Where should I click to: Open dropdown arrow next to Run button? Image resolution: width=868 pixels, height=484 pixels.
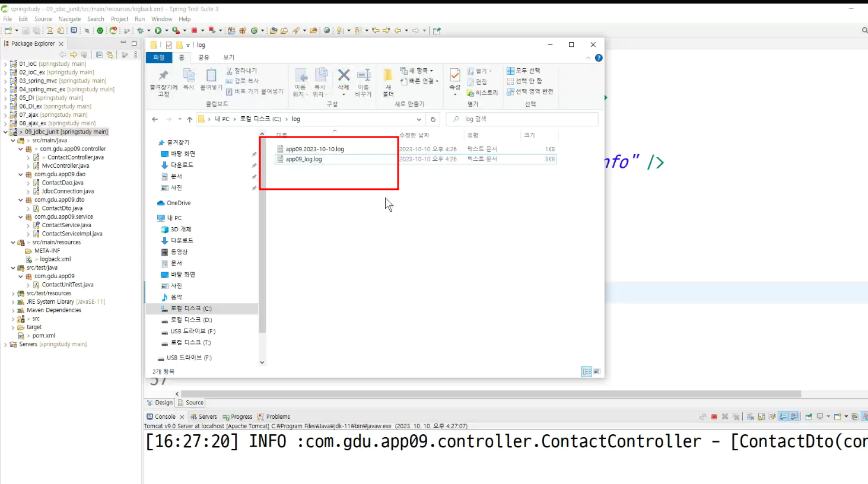pyautogui.click(x=167, y=30)
